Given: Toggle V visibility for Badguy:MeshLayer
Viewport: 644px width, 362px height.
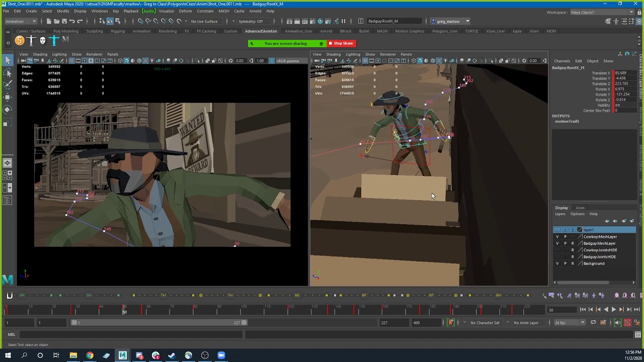Looking at the screenshot, I should 557,243.
